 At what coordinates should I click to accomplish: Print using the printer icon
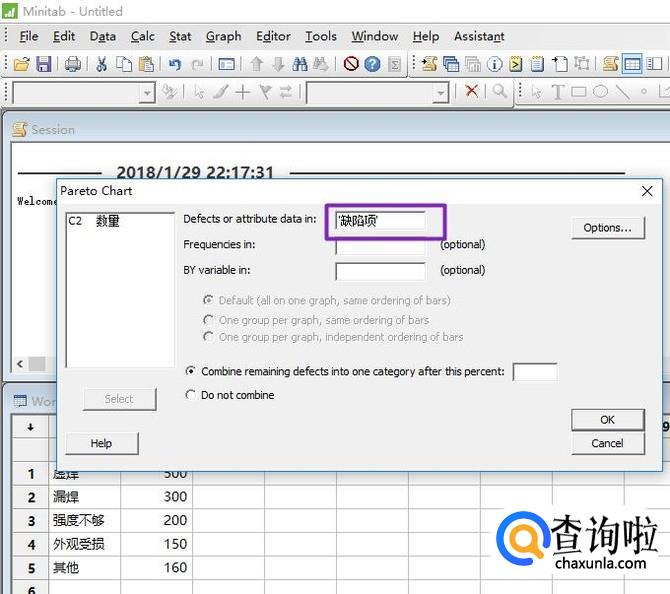tap(73, 64)
